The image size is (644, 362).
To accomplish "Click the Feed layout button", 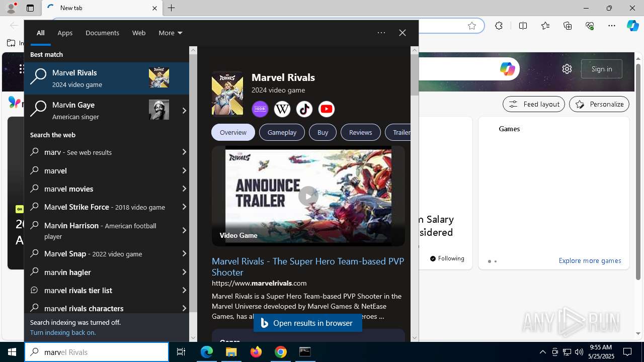I will pyautogui.click(x=534, y=104).
